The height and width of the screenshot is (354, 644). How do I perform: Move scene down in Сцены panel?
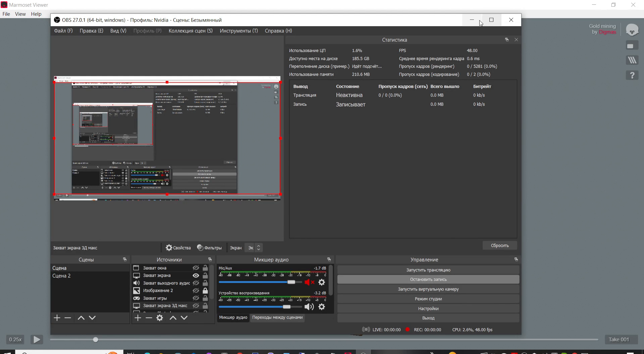pos(92,318)
